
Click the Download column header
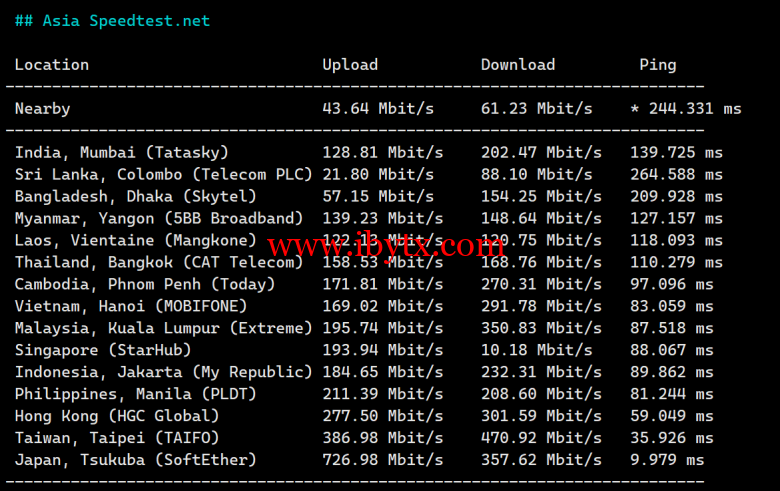tap(518, 65)
